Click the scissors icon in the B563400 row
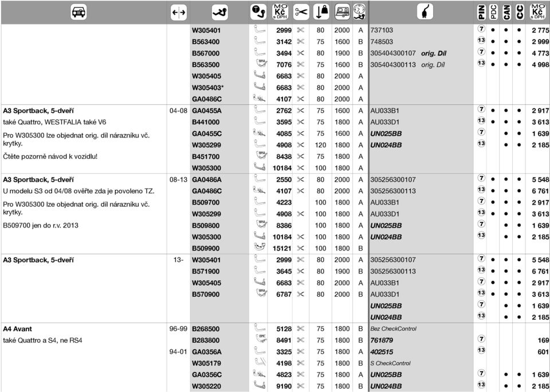This screenshot has height=392, width=550. tap(301, 41)
